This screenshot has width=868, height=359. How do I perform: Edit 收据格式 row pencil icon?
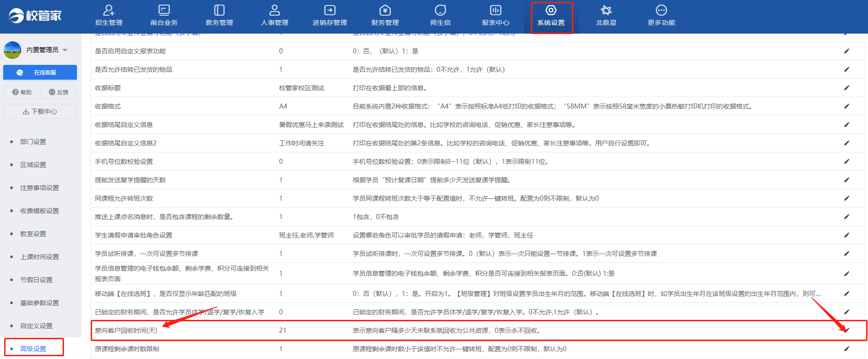click(846, 106)
